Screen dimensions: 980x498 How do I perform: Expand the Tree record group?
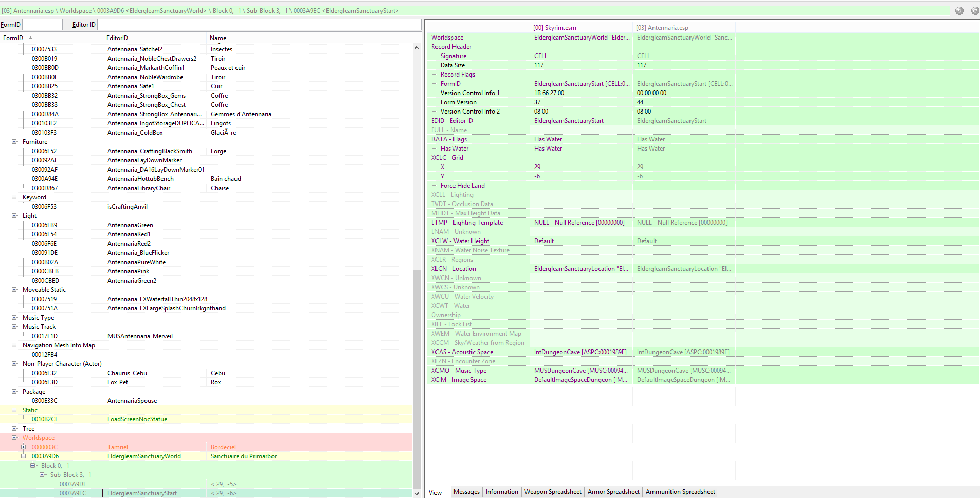[x=14, y=429]
